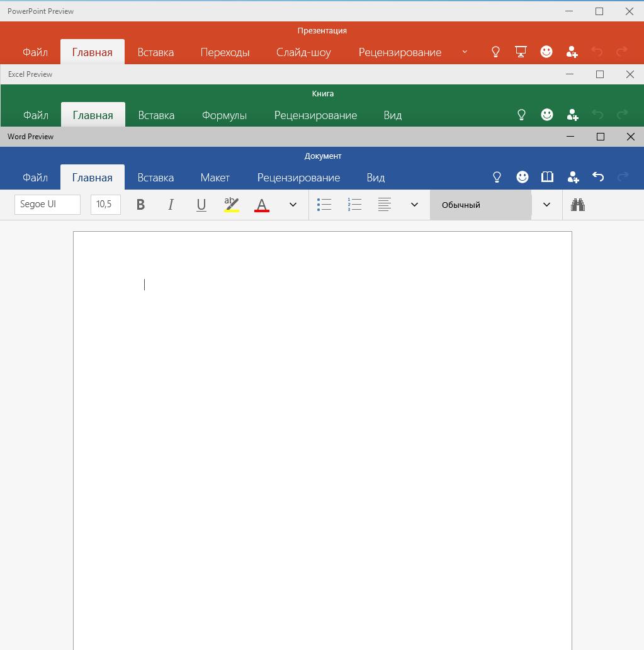
Task: Expand hidden ribbon tabs chevron in PowerPoint
Action: pos(465,52)
